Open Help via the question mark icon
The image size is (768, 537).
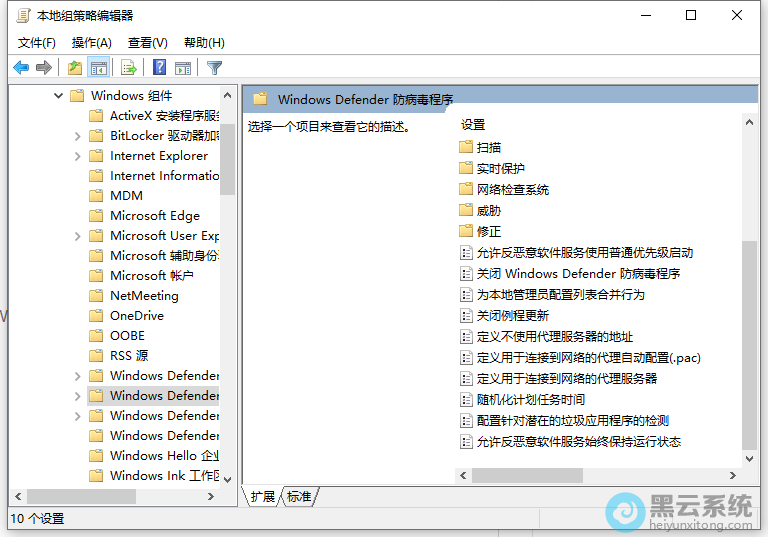[159, 68]
